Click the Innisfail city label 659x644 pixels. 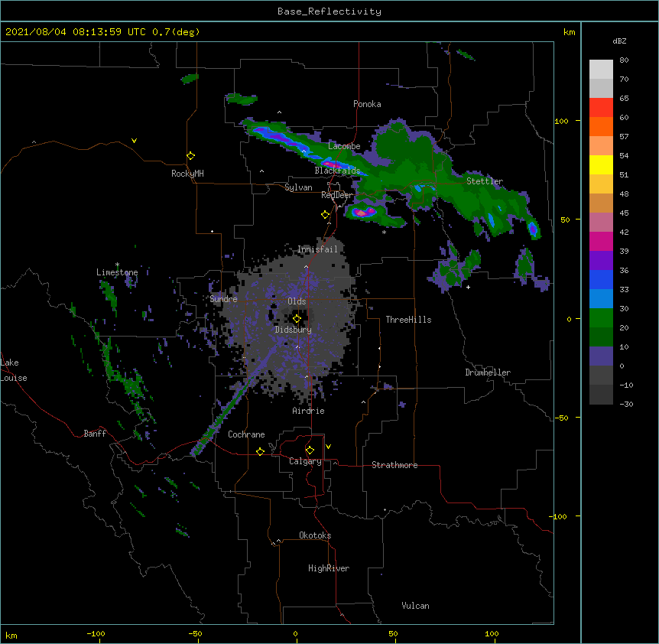317,249
